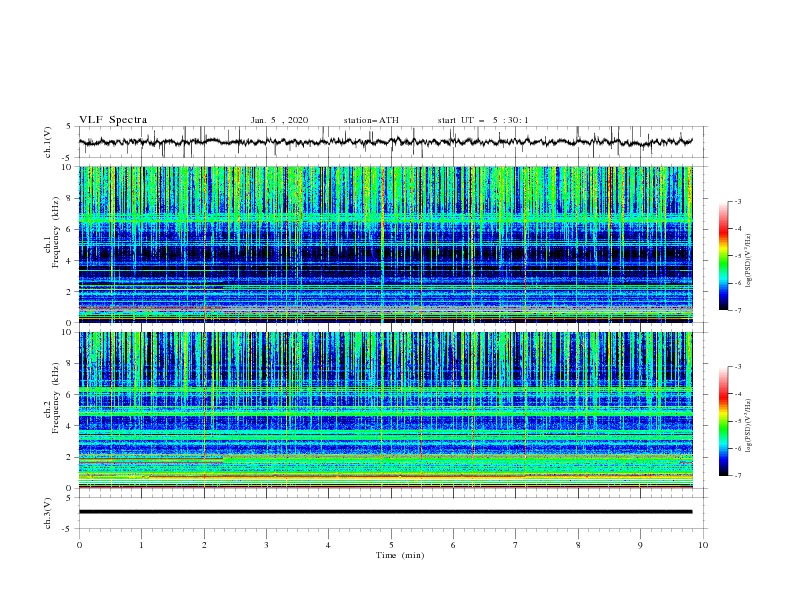
Task: Click time axis tick label '2'
Action: 204,545
